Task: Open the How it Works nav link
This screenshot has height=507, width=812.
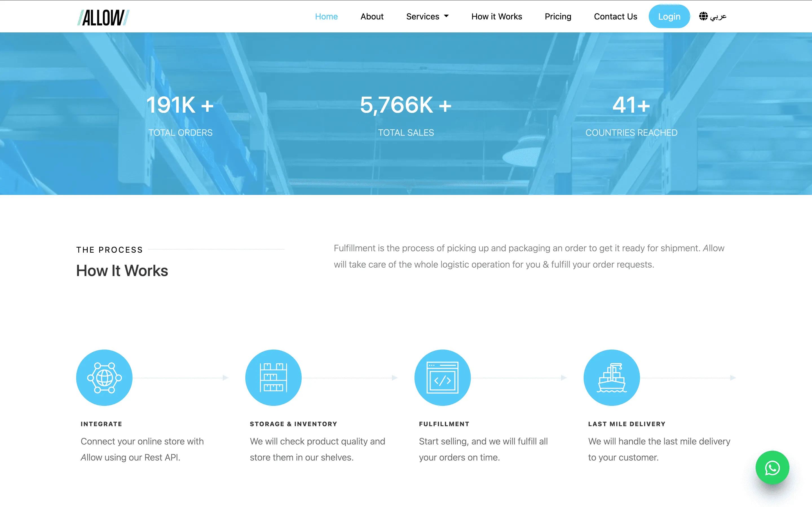Action: (496, 16)
